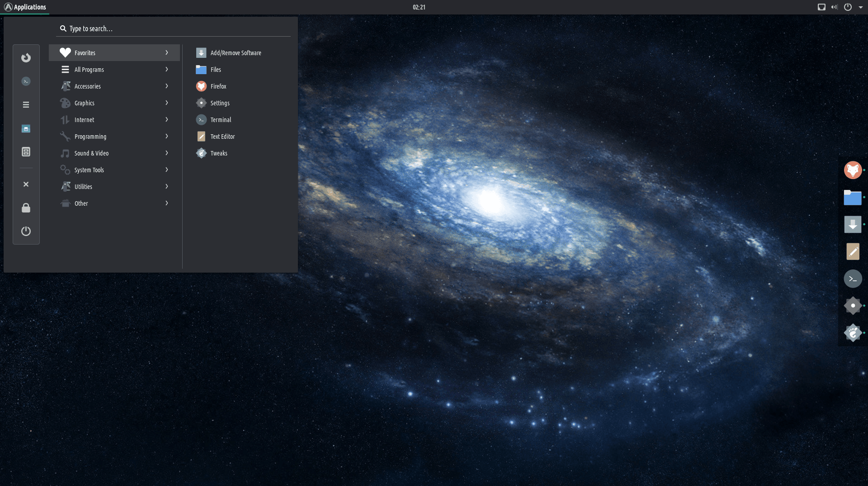Click the padlock lock-screen icon
The width and height of the screenshot is (868, 486).
pos(26,208)
